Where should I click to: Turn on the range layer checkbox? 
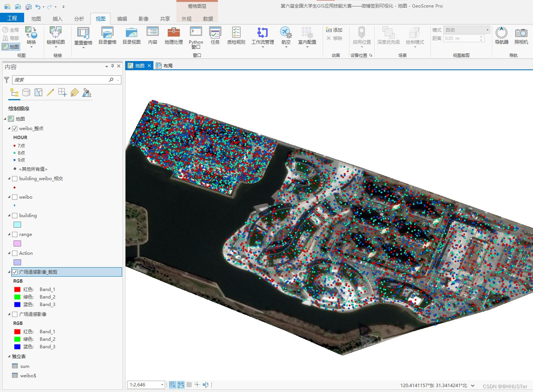(15, 234)
